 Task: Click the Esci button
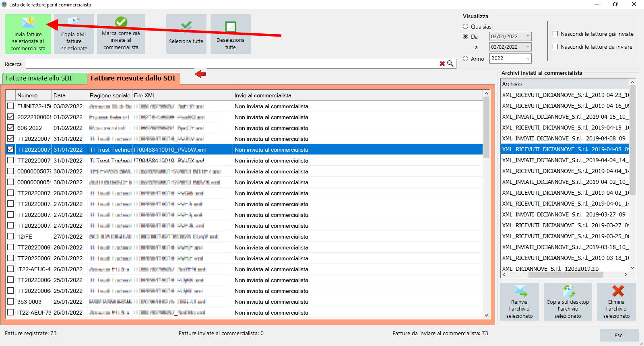point(619,335)
